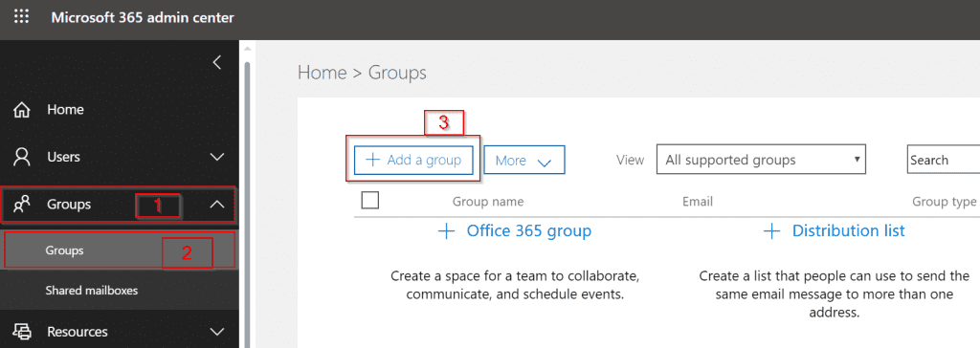
Task: Click the Home house icon in sidebar
Action: 22,110
